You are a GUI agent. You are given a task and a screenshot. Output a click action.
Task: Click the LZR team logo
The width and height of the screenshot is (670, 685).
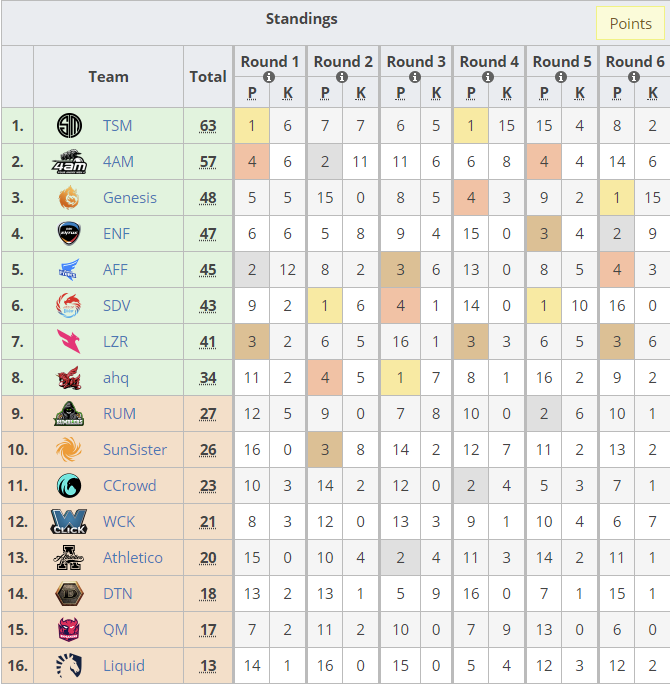69,342
